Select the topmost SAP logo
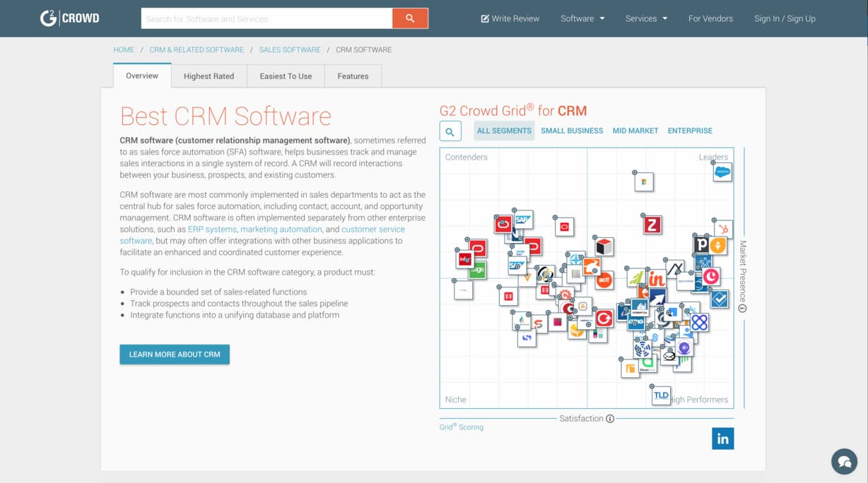The image size is (868, 483). pos(523,220)
